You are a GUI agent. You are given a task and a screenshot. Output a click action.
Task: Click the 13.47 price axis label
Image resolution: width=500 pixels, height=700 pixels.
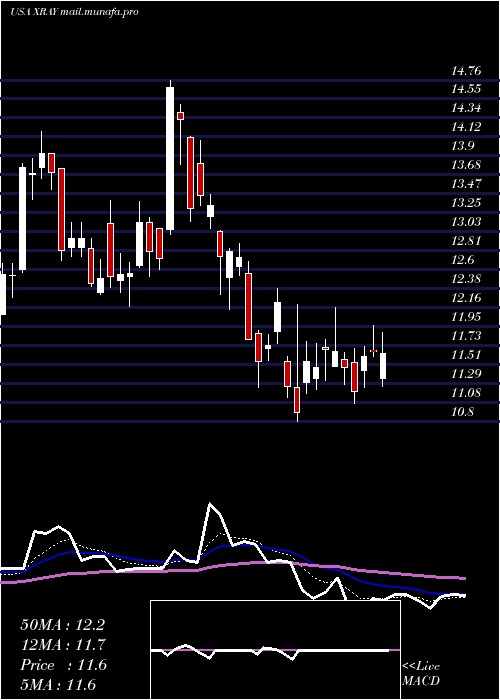[466, 184]
